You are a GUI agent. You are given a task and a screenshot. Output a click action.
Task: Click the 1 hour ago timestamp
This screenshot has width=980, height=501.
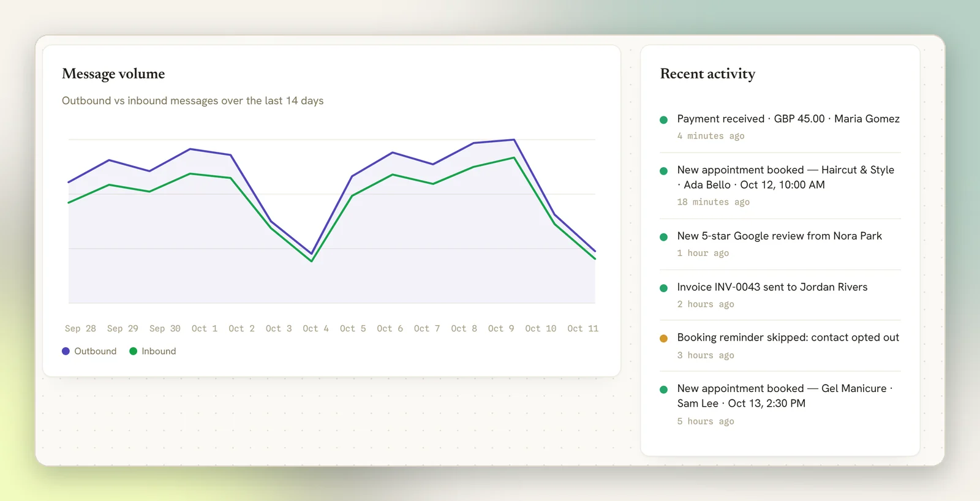click(703, 253)
